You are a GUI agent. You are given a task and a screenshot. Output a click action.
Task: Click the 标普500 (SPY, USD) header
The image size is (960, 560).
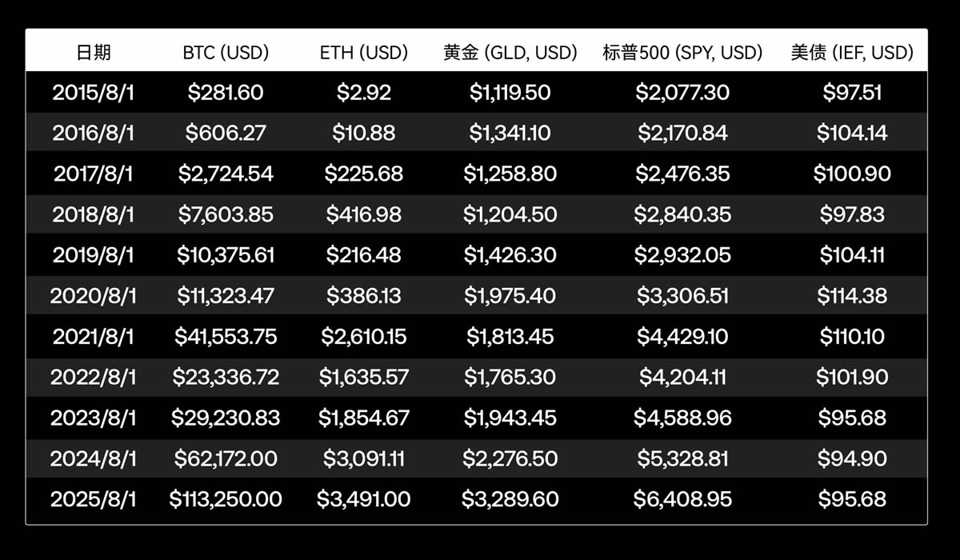[682, 53]
